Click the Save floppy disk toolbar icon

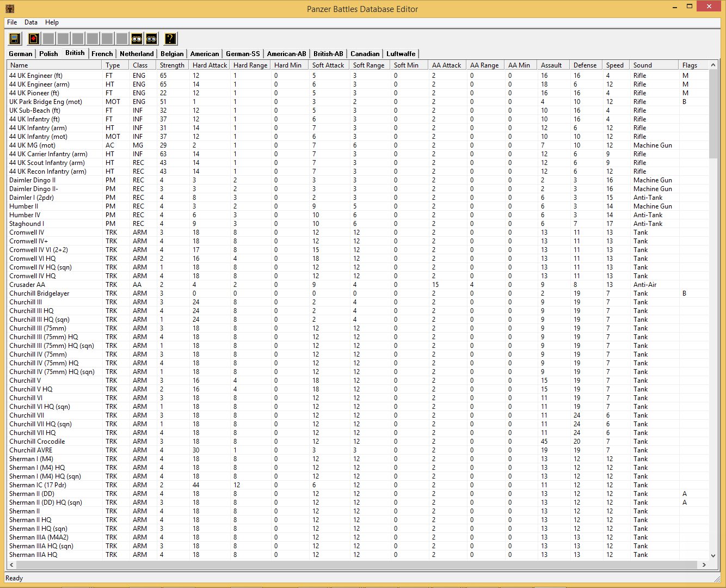pos(15,39)
